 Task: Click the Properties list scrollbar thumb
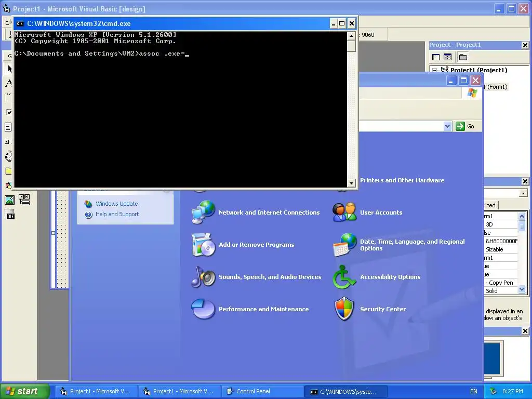click(522, 225)
